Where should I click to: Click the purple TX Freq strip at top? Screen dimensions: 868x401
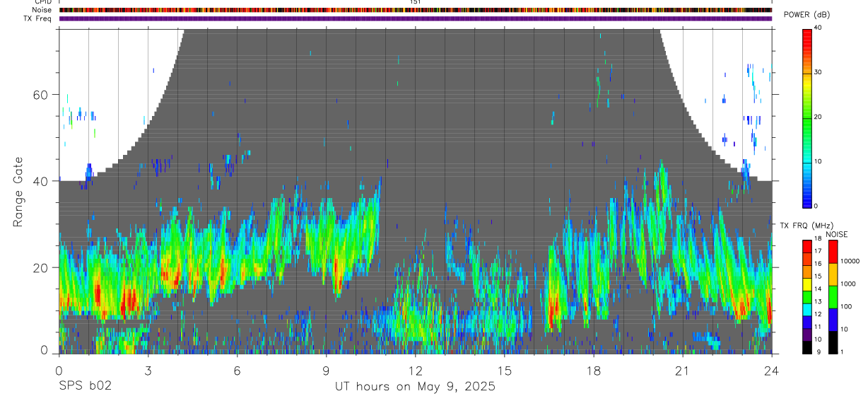coord(415,18)
